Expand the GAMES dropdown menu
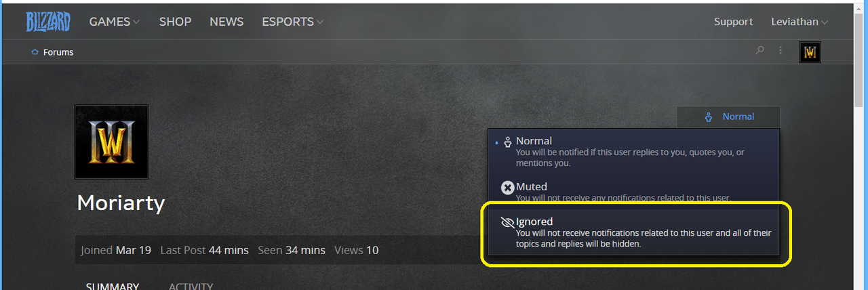This screenshot has height=290, width=868. (115, 22)
